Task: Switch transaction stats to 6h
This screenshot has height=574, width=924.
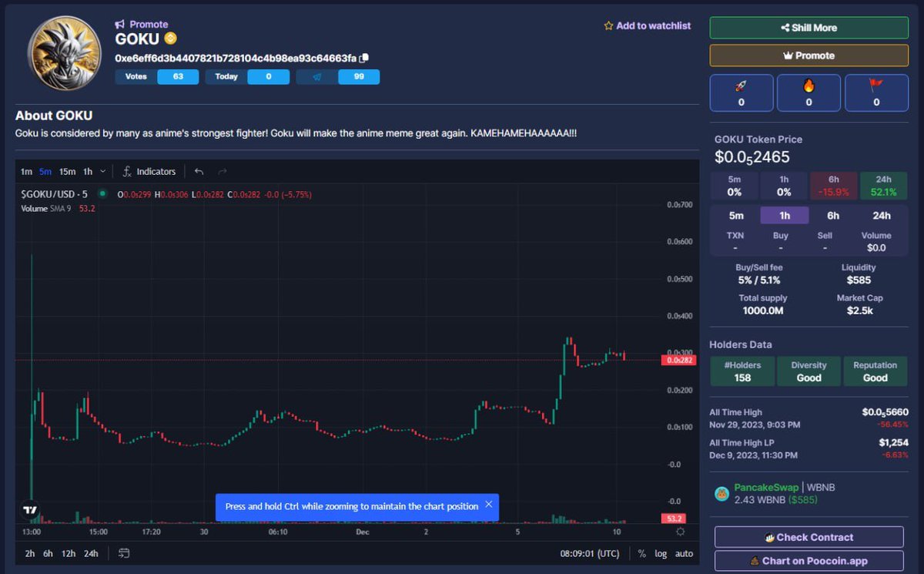Action: (833, 216)
